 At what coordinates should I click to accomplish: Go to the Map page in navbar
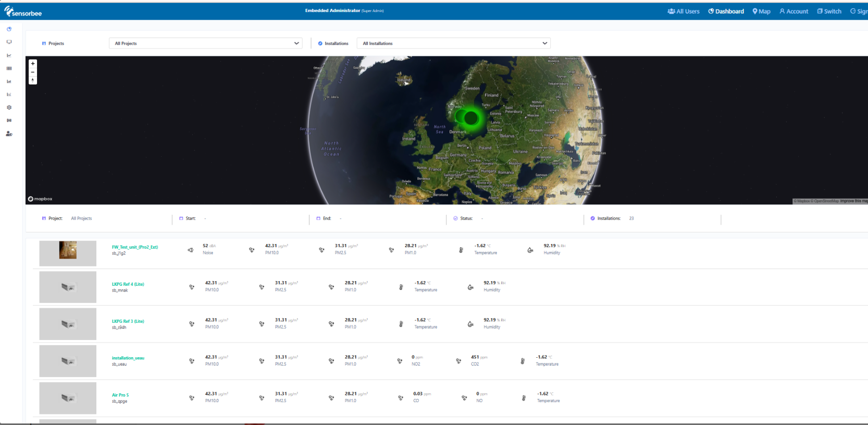pos(761,11)
